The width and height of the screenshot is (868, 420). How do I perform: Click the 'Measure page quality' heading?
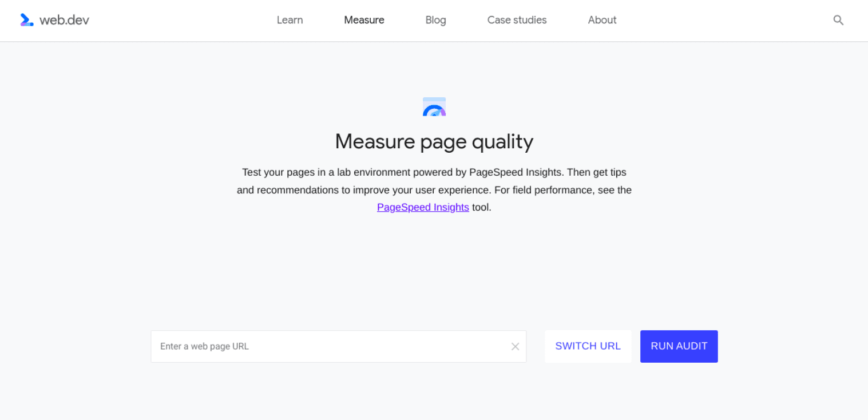(x=434, y=141)
